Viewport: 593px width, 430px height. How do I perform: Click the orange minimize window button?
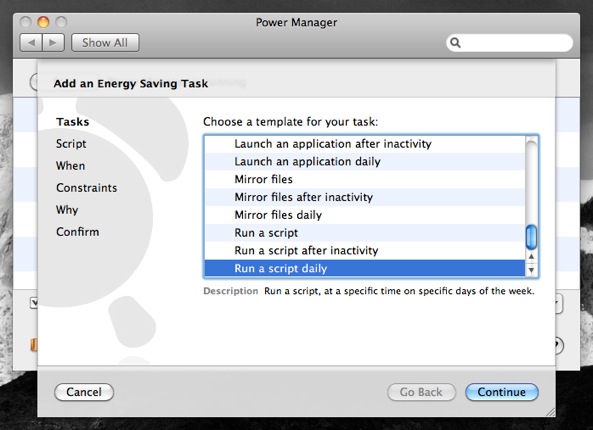tap(43, 22)
